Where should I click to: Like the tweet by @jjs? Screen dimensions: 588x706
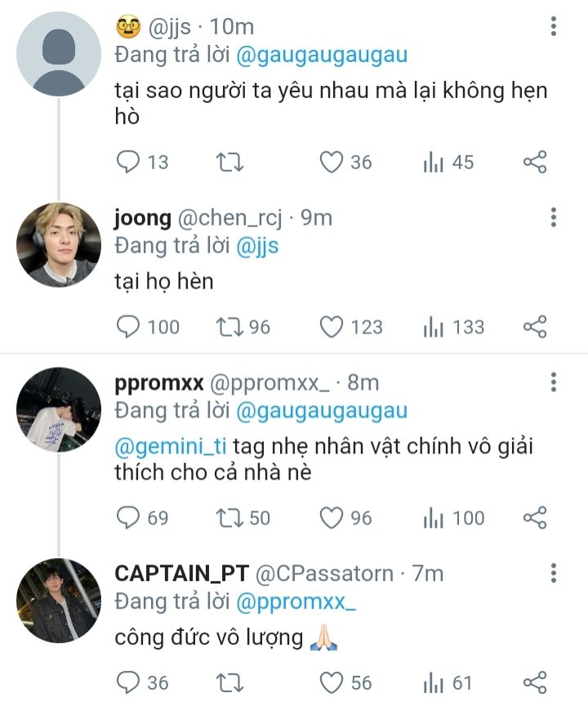(331, 163)
